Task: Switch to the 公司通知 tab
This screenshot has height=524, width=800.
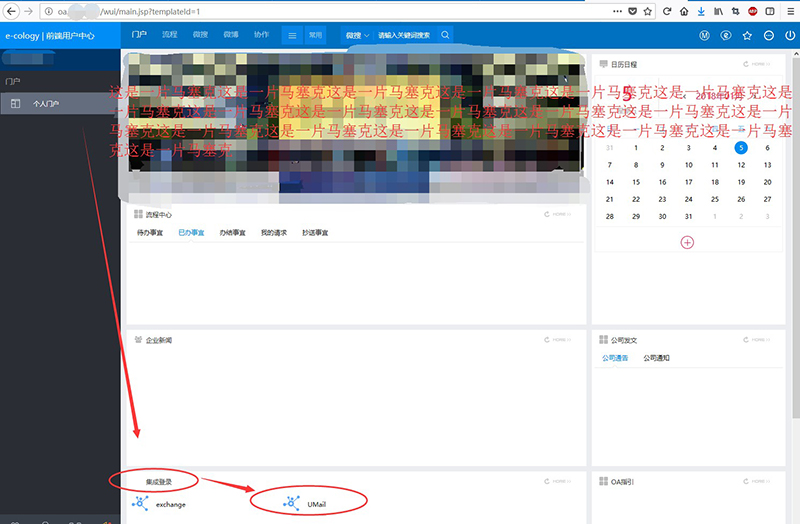Action: (x=656, y=358)
